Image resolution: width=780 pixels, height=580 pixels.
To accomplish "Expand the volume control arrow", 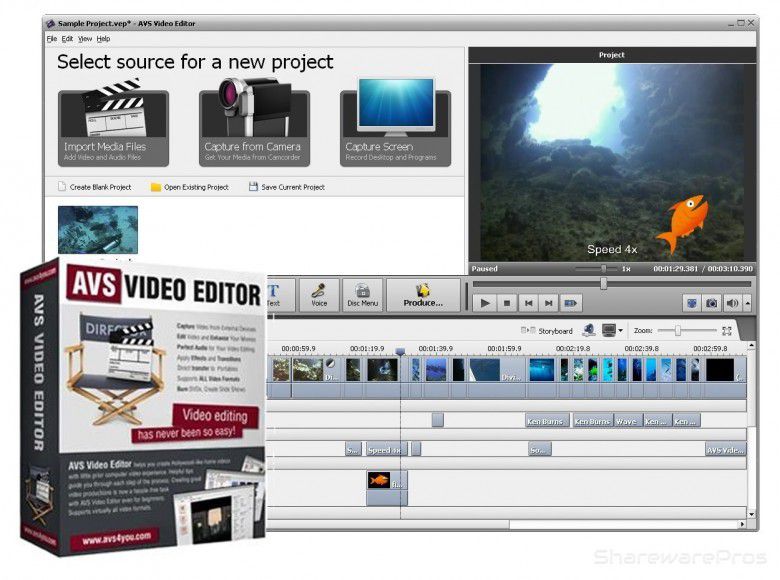I will 747,303.
